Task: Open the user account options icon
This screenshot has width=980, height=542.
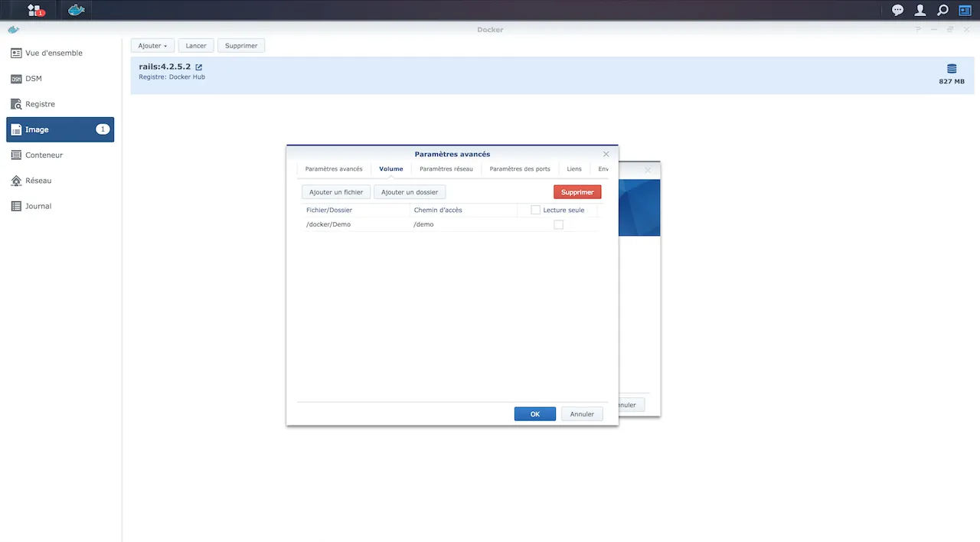Action: (920, 10)
